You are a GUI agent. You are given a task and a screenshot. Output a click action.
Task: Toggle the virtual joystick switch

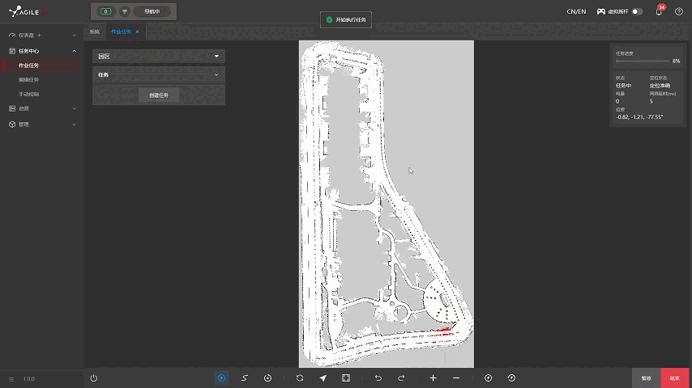pos(637,11)
